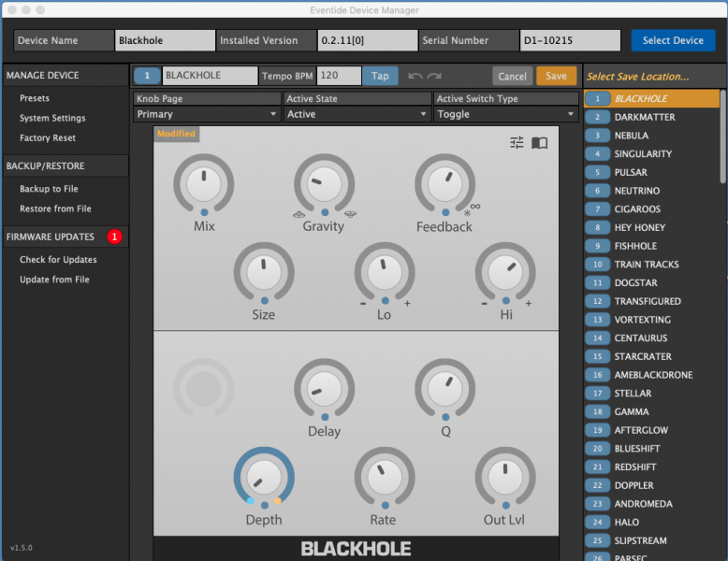This screenshot has height=561, width=728.
Task: Select preset 23 ANDROMEDA
Action: point(651,504)
